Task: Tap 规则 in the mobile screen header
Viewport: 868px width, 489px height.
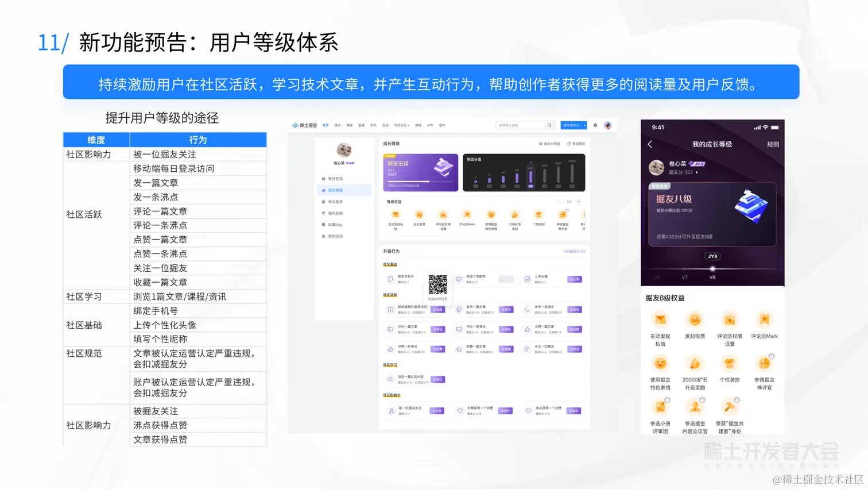Action: click(x=773, y=144)
